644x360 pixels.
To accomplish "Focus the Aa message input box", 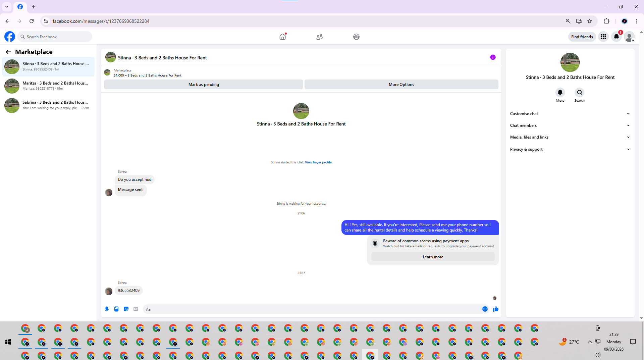I will (312, 309).
